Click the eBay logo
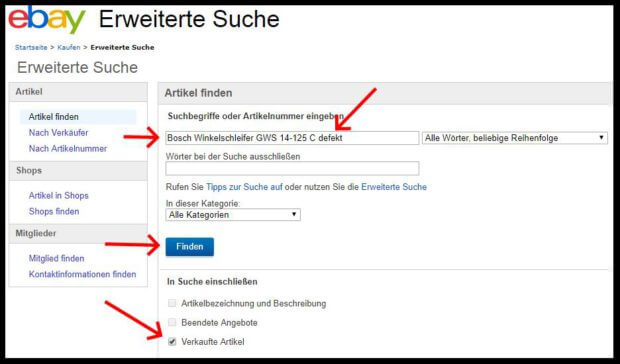Screen dimensions: 620x364 point(47,19)
